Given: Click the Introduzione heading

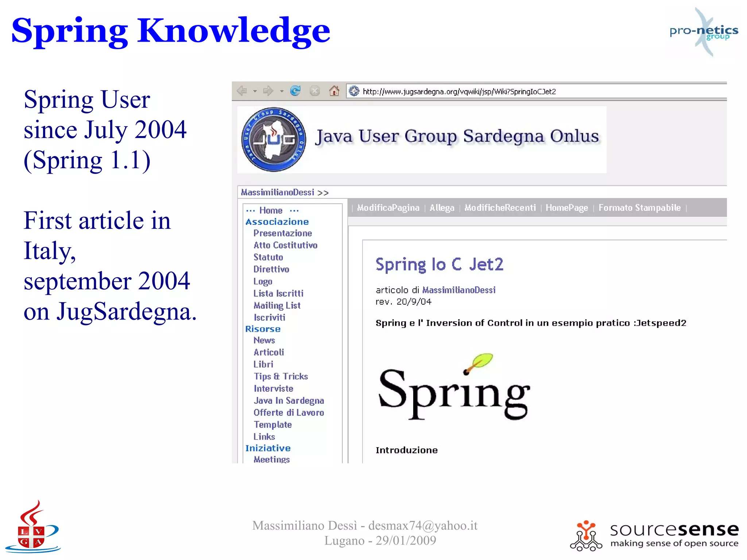Looking at the screenshot, I should click(x=406, y=450).
